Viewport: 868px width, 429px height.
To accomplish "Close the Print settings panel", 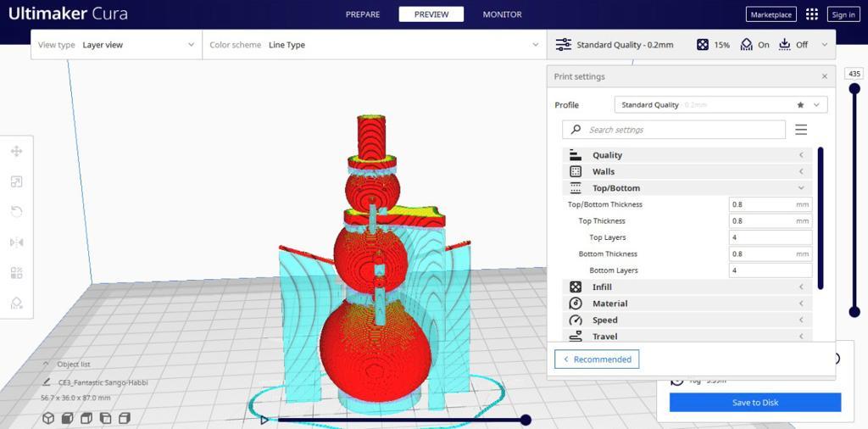I will point(825,76).
